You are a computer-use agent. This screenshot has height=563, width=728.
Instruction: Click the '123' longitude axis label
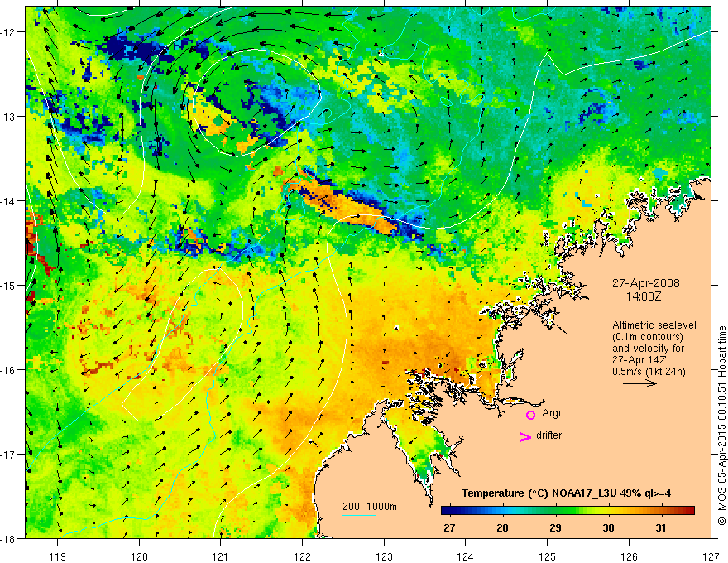pyautogui.click(x=384, y=556)
